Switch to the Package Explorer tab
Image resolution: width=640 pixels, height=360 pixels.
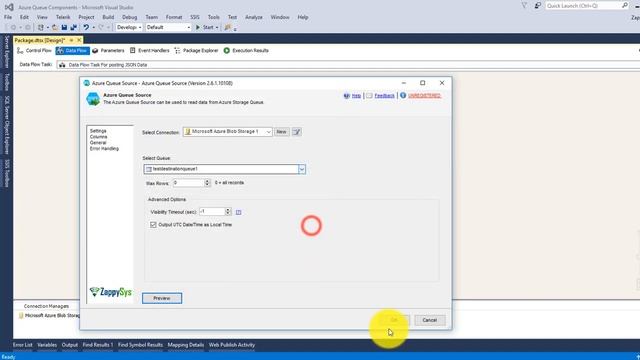click(x=196, y=51)
